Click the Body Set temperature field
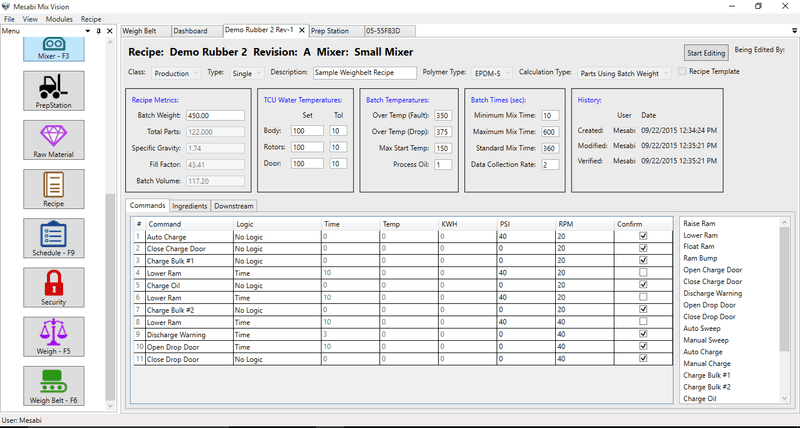The width and height of the screenshot is (800, 428). [307, 131]
